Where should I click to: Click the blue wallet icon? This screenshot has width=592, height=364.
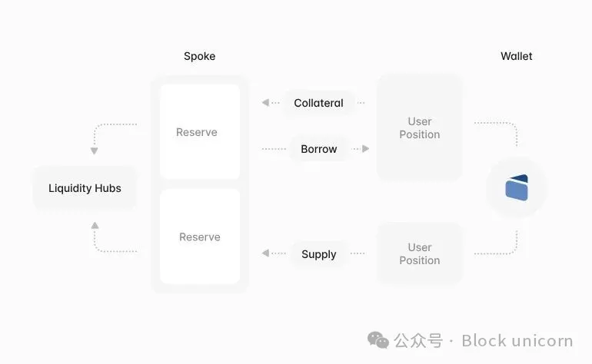[x=517, y=187]
